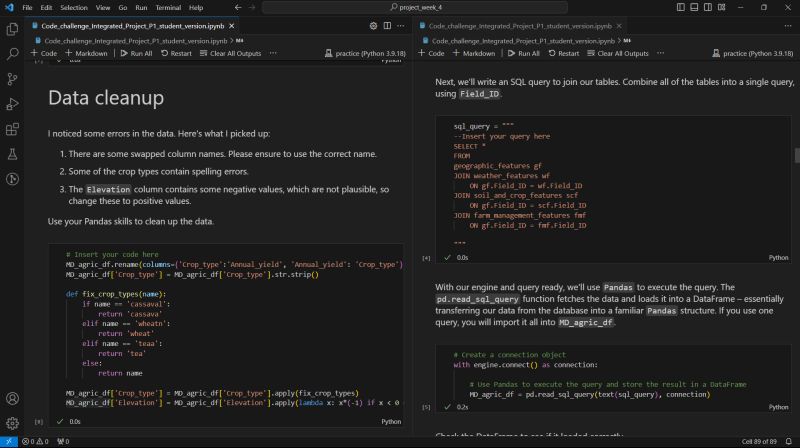Click Run All in left notebook

tap(136, 53)
